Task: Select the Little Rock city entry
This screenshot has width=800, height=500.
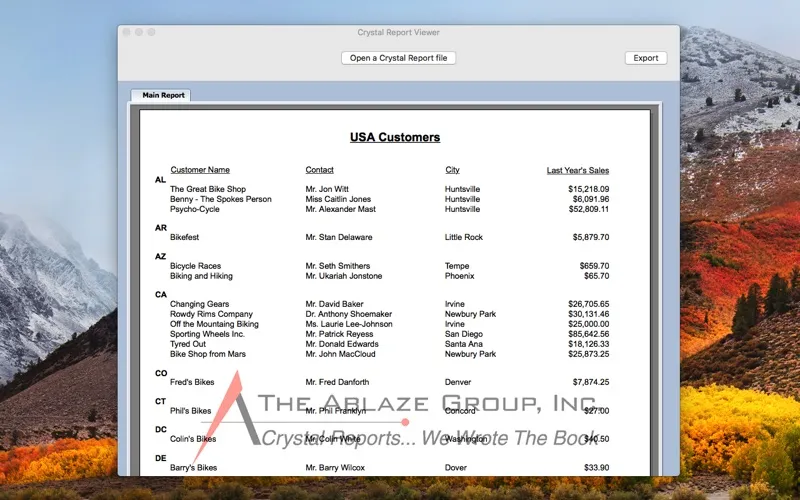Action: click(464, 238)
